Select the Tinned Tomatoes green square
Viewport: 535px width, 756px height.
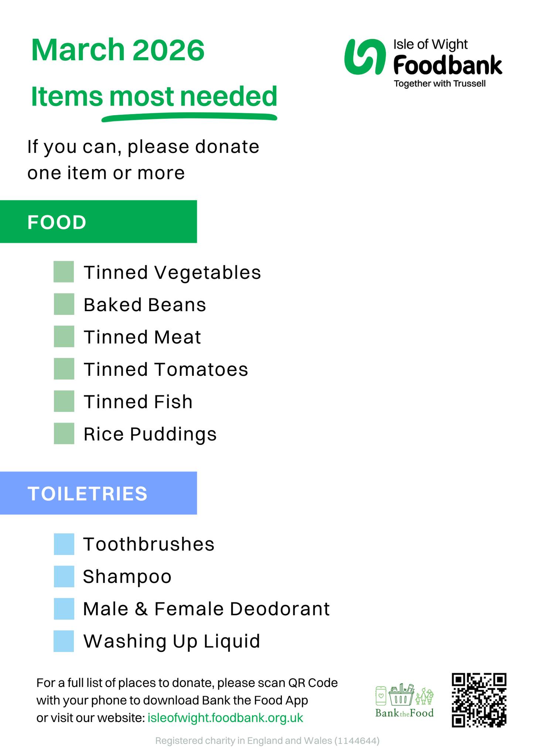pyautogui.click(x=64, y=369)
